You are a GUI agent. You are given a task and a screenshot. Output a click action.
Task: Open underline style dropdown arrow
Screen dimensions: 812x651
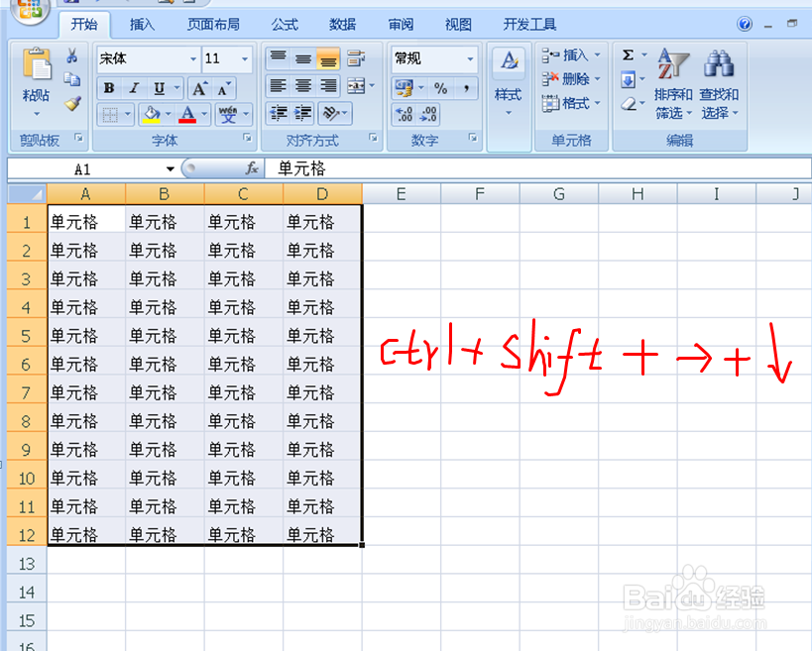[177, 88]
